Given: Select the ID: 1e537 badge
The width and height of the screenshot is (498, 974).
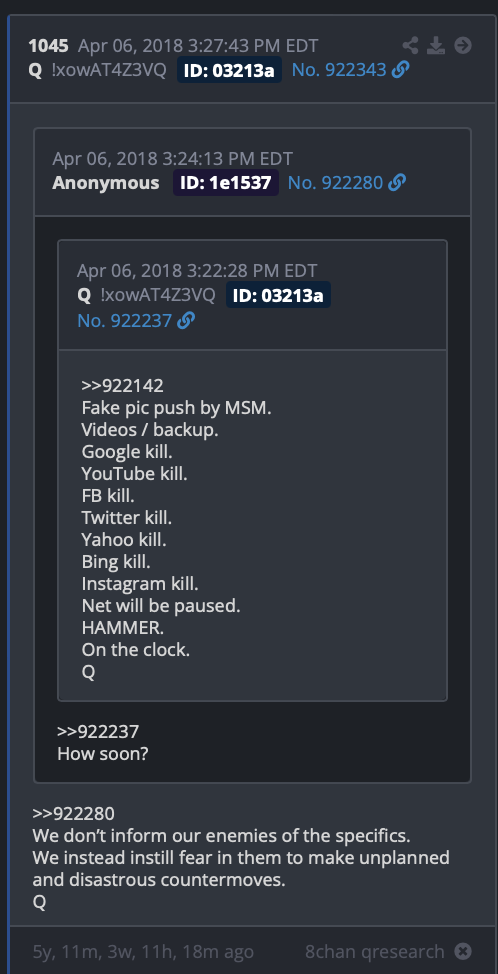Looking at the screenshot, I should point(226,183).
